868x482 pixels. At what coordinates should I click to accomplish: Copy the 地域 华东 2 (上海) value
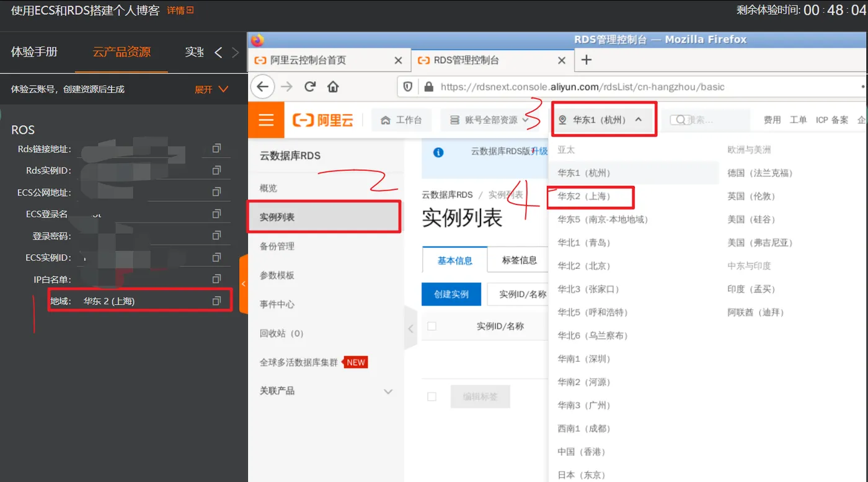tap(216, 300)
